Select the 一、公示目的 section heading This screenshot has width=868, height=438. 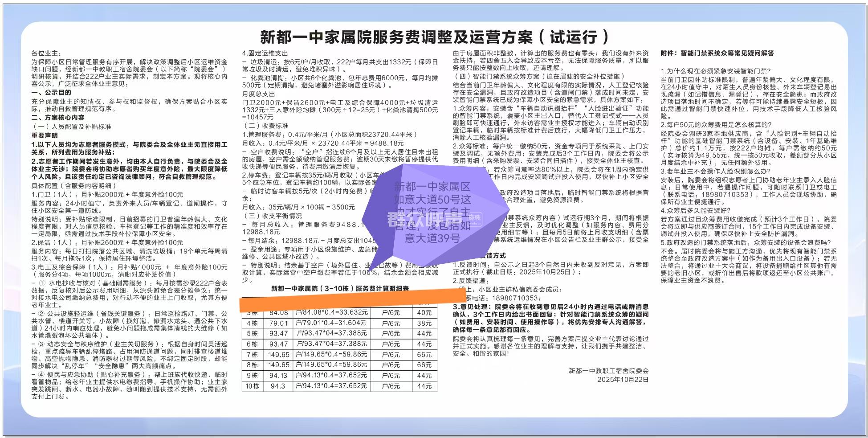[51, 92]
